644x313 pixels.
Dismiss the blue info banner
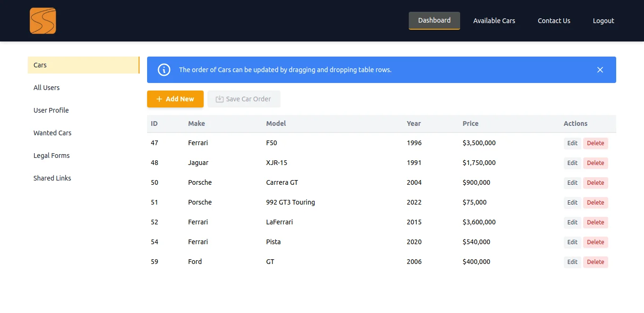pos(600,70)
